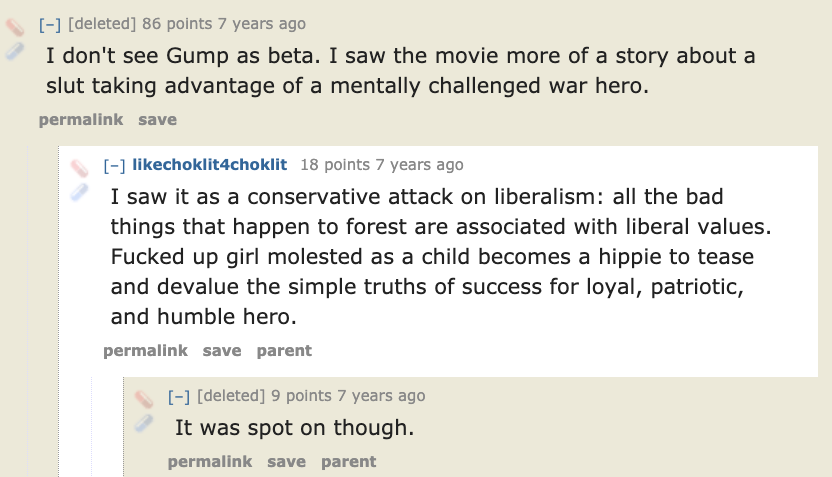Image resolution: width=832 pixels, height=477 pixels.
Task: Upvote the 'It was spot on though' comment
Action: coord(144,399)
